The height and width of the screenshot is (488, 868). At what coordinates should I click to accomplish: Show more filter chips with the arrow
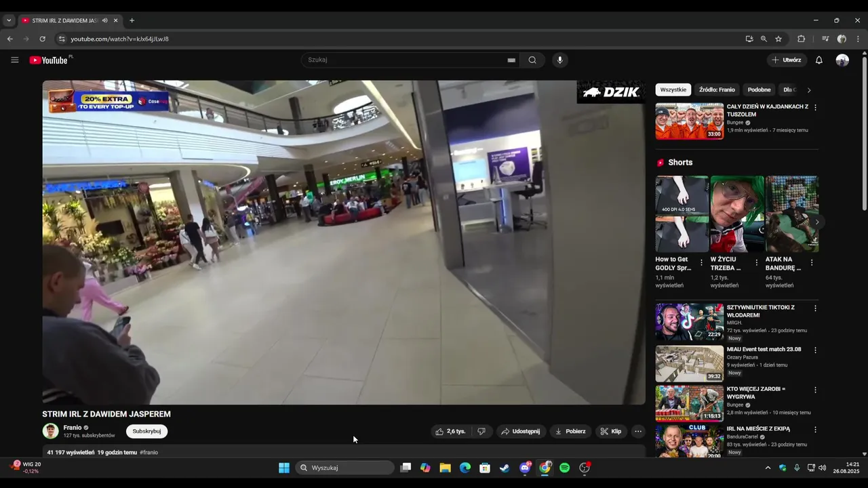click(808, 89)
